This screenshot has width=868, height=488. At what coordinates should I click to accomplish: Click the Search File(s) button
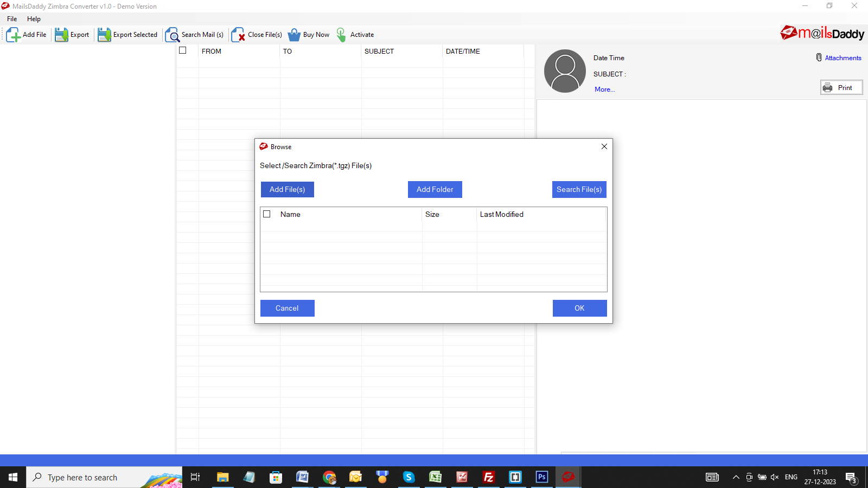[x=579, y=189]
